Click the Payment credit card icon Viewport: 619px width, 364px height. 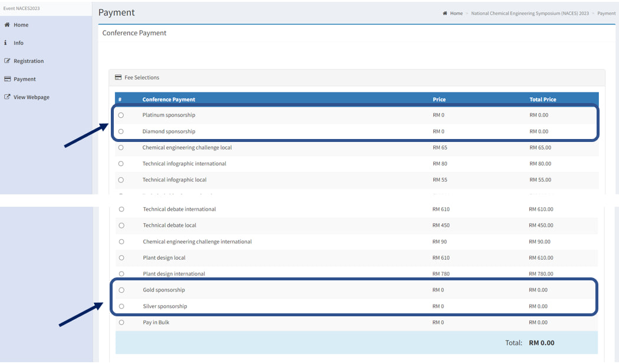click(x=7, y=79)
